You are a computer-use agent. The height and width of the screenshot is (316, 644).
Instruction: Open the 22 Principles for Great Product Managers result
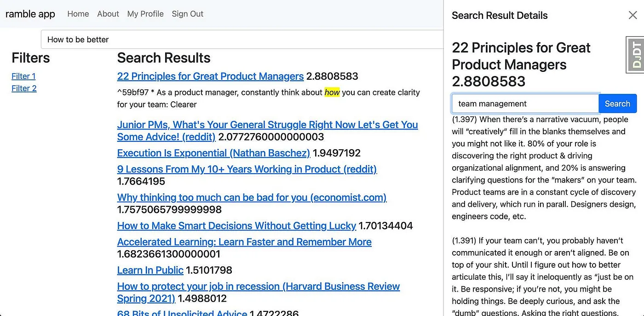(x=210, y=76)
